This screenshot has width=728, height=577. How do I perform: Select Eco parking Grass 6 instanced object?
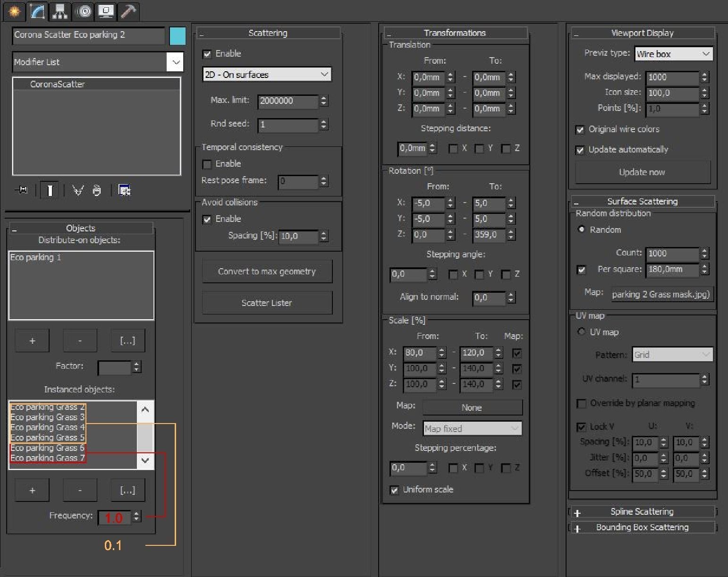click(x=48, y=448)
